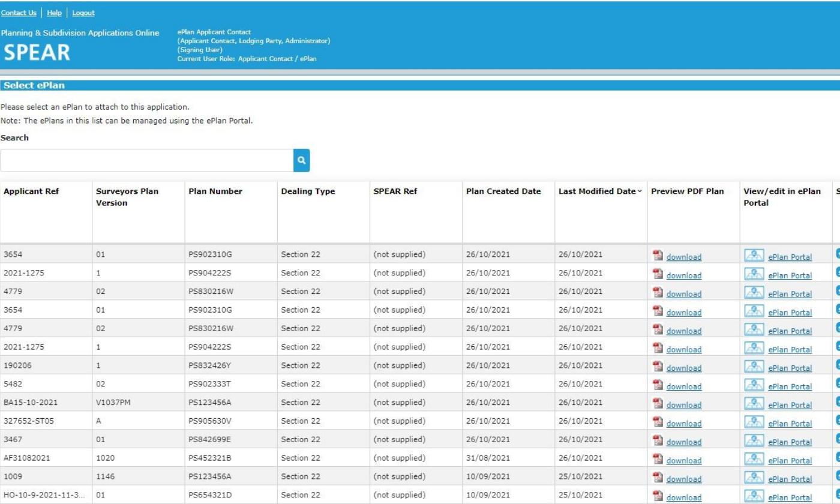Click the SPEAR logo heading
840x504 pixels.
tap(37, 53)
